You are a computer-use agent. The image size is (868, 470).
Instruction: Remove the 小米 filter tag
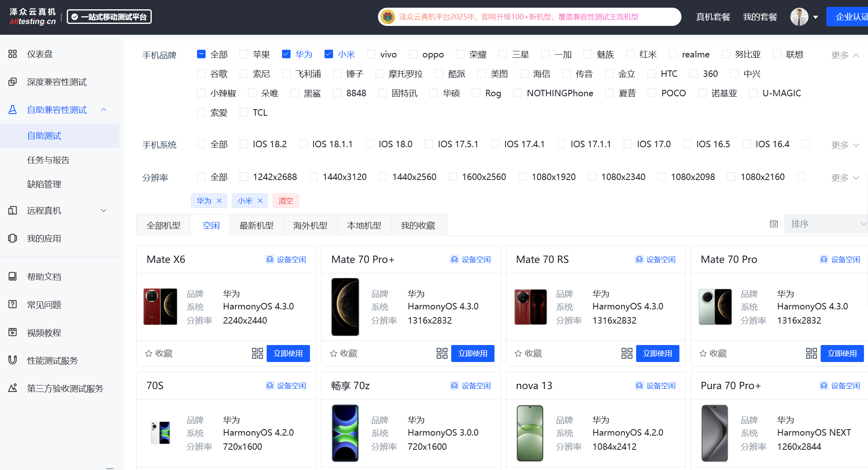point(260,201)
